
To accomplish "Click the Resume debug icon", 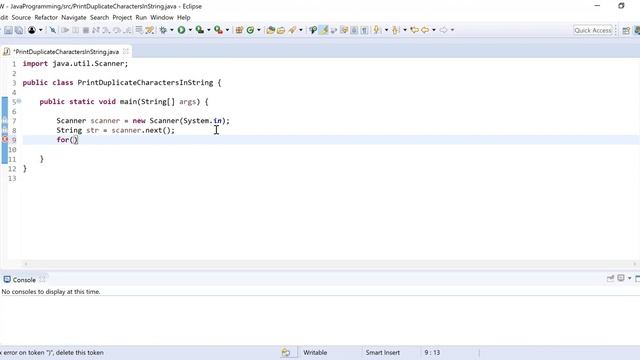I will point(65,30).
